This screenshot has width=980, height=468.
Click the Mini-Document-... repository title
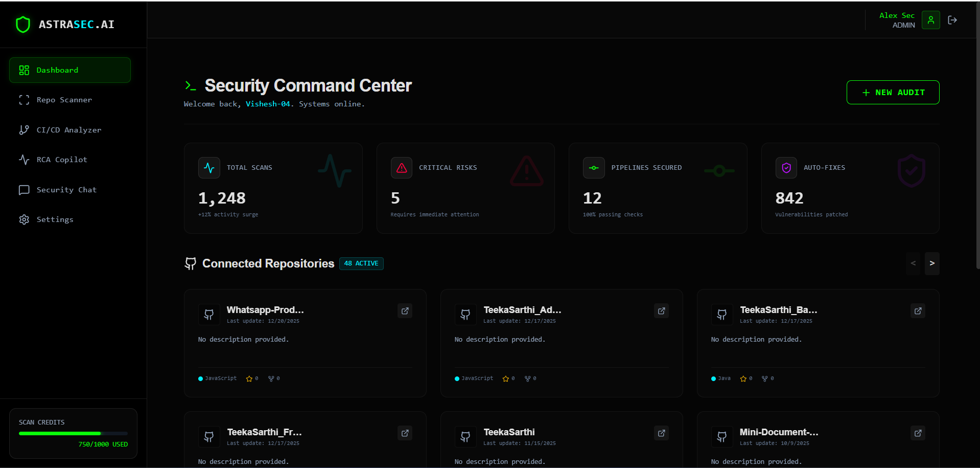click(x=779, y=432)
